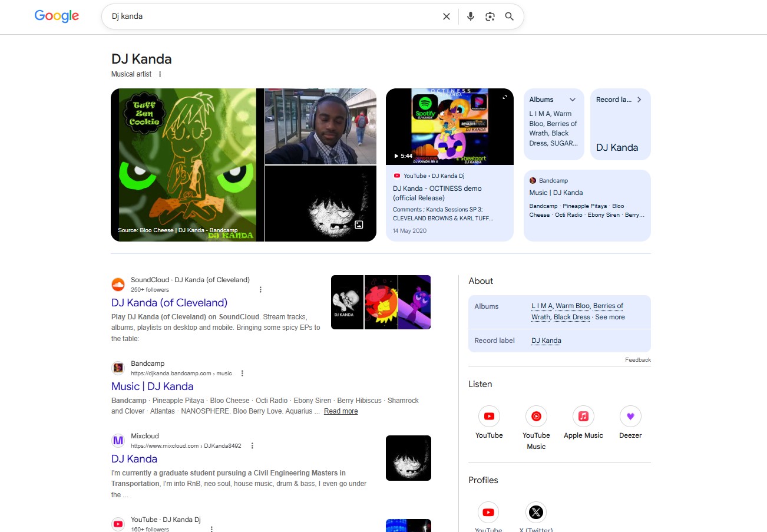Open L I M A album link
The width and height of the screenshot is (767, 532).
tap(542, 306)
